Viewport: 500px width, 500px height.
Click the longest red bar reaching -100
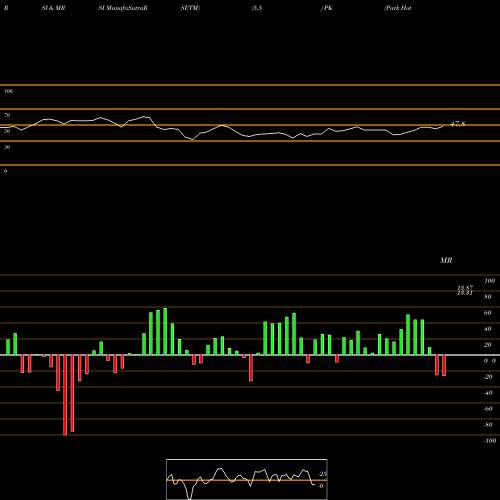point(65,395)
